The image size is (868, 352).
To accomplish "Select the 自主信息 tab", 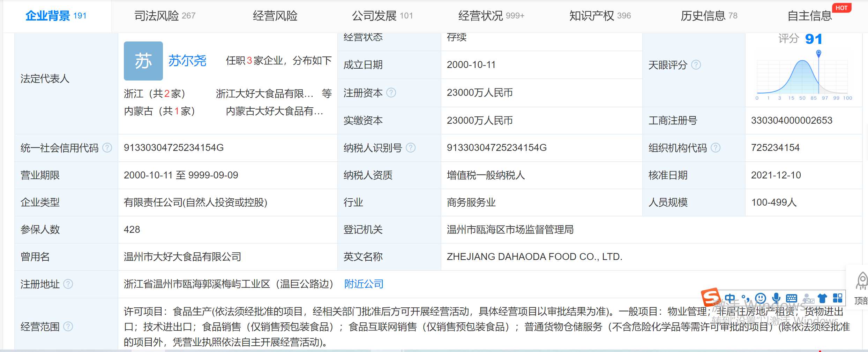I will point(809,16).
